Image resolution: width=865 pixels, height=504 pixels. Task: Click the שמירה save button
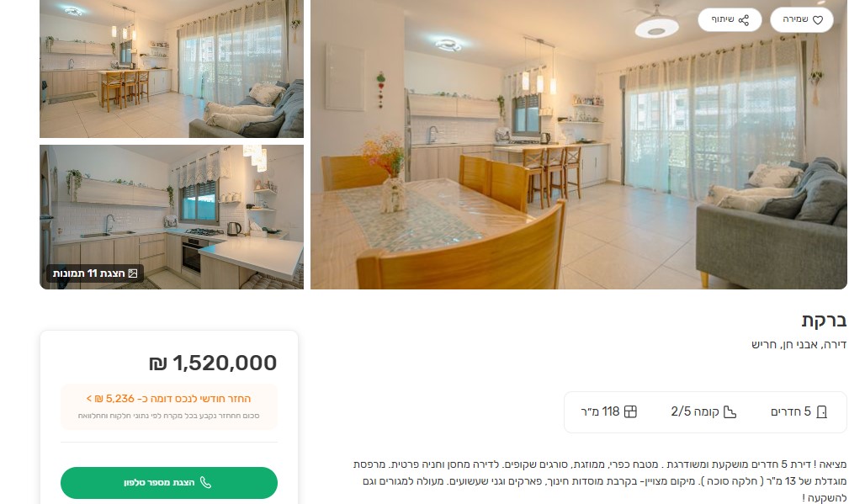click(x=802, y=20)
